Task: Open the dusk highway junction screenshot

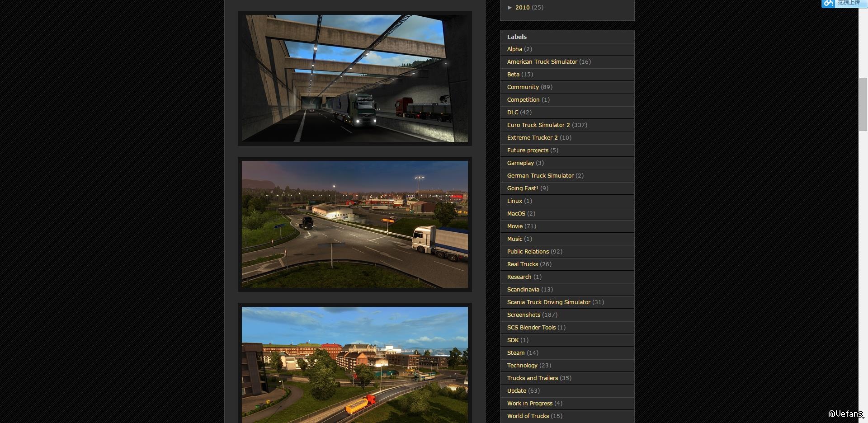Action: pos(355,225)
